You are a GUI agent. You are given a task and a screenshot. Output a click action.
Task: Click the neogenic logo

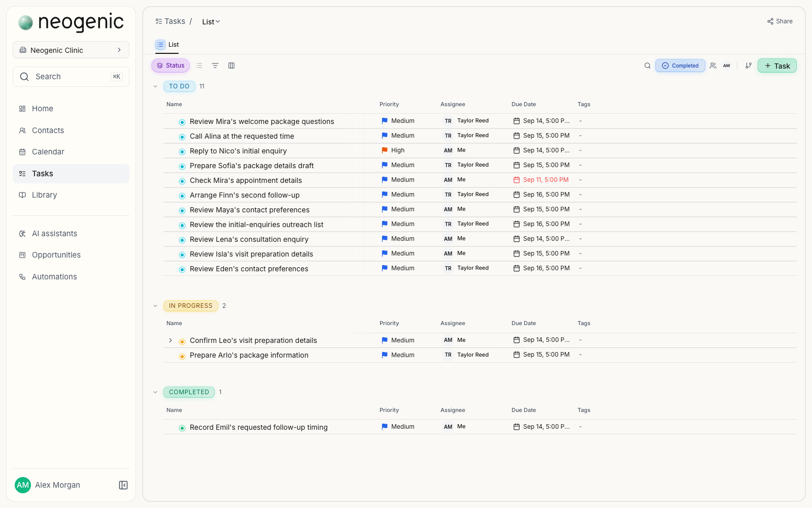[71, 22]
